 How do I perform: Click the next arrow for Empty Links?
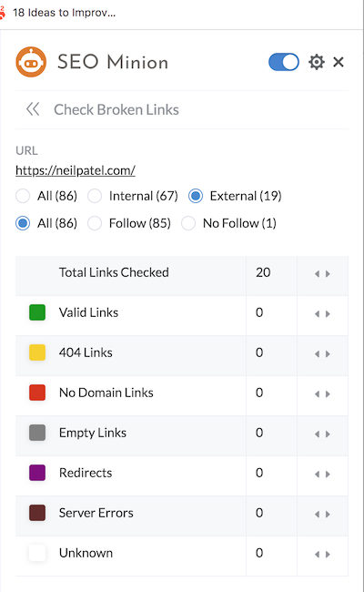tap(328, 434)
